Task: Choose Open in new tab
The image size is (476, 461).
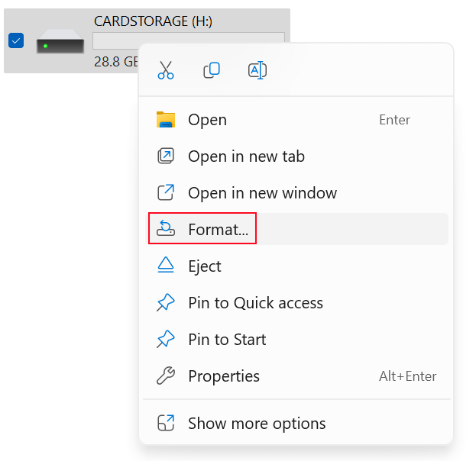Action: click(x=246, y=156)
